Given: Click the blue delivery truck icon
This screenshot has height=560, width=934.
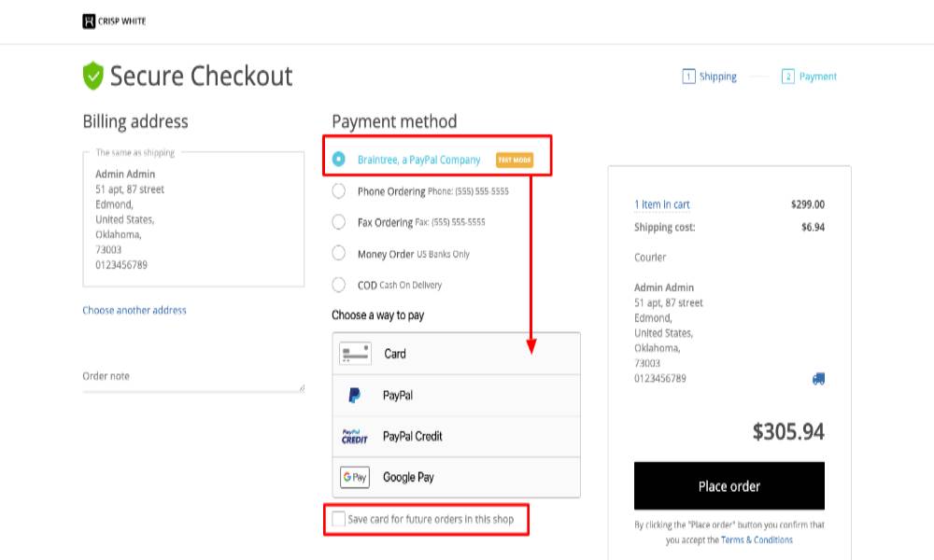Looking at the screenshot, I should point(818,379).
